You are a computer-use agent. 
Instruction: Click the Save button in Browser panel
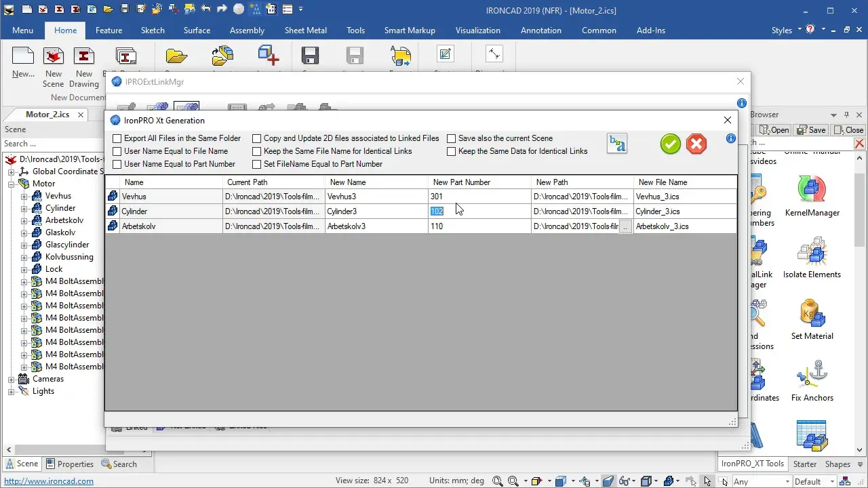pos(811,129)
